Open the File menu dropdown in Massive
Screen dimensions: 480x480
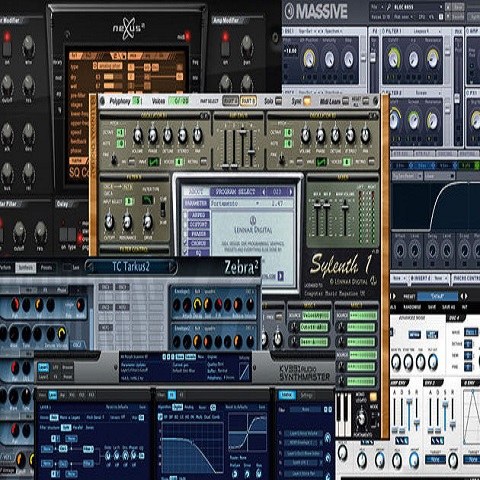(x=377, y=7)
